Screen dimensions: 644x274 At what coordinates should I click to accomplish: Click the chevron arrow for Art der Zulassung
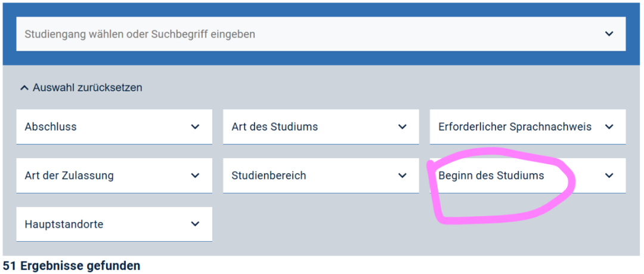tap(195, 176)
